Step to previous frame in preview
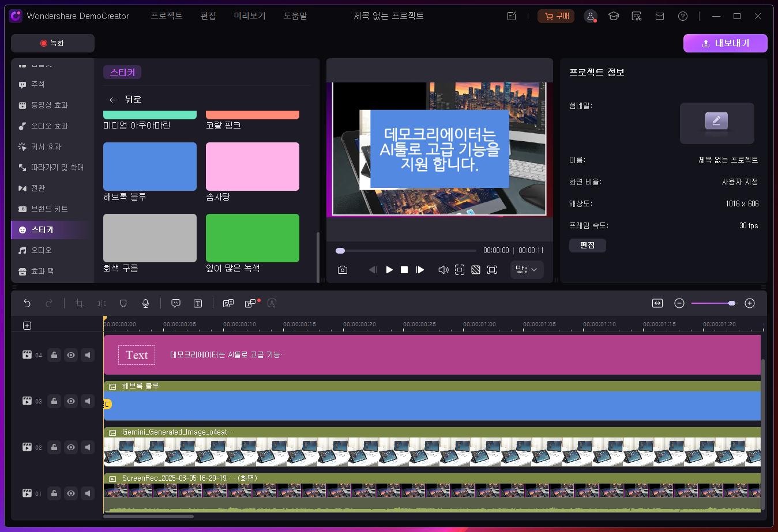The height and width of the screenshot is (532, 778). click(373, 270)
